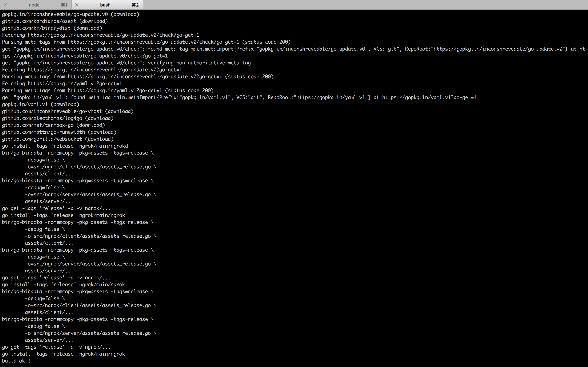The width and height of the screenshot is (588, 367).
Task: Click github.com/inconshreveable/go-vhost download line
Action: coord(68,111)
